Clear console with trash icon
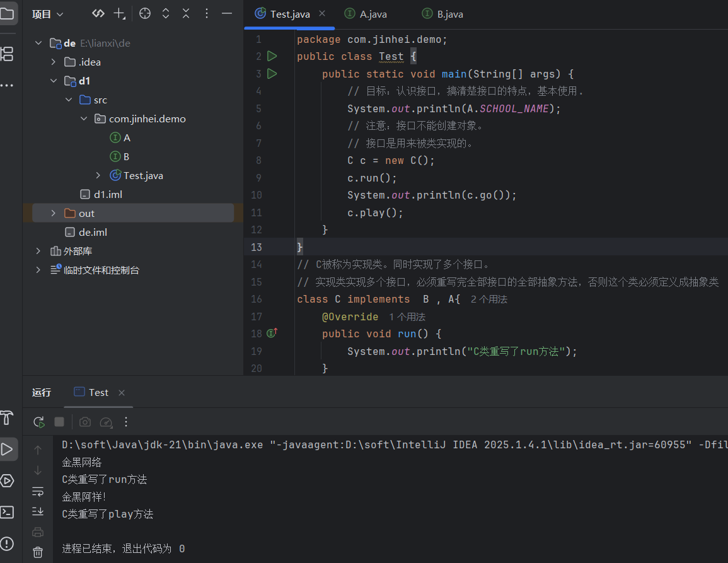This screenshot has height=563, width=728. pyautogui.click(x=38, y=552)
